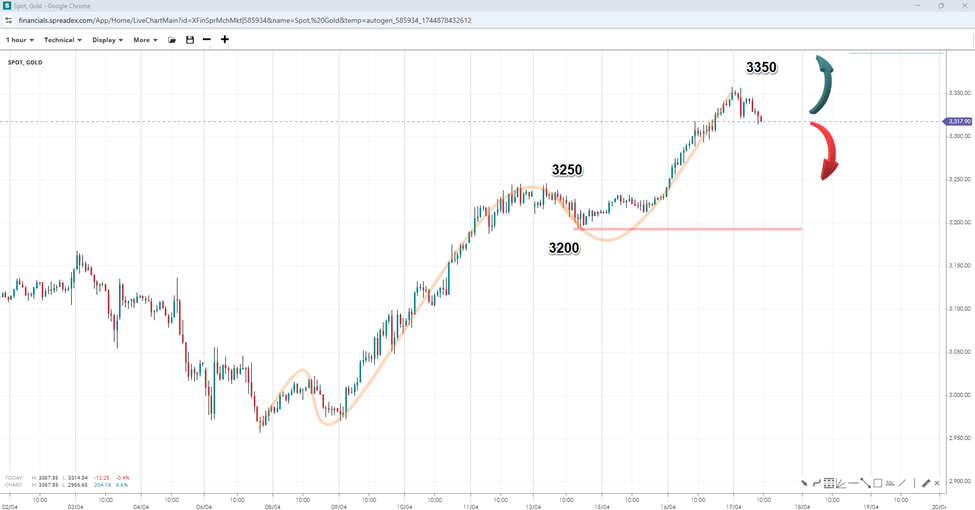Save the chart with the floppy disk icon
Screen dimensions: 975x510
(190, 40)
